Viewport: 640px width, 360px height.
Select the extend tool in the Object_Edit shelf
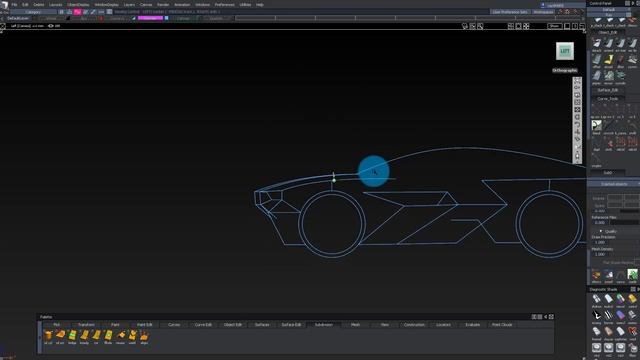609,44
